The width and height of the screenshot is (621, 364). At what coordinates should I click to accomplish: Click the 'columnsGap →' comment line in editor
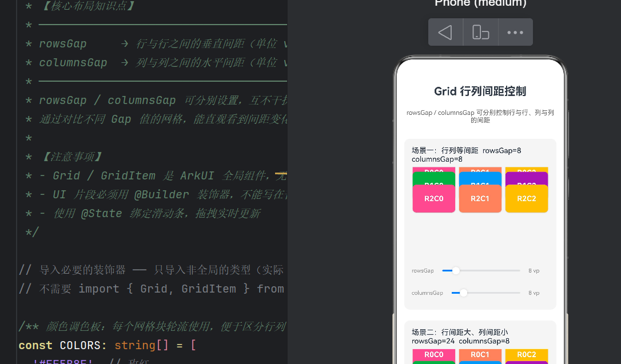[156, 62]
